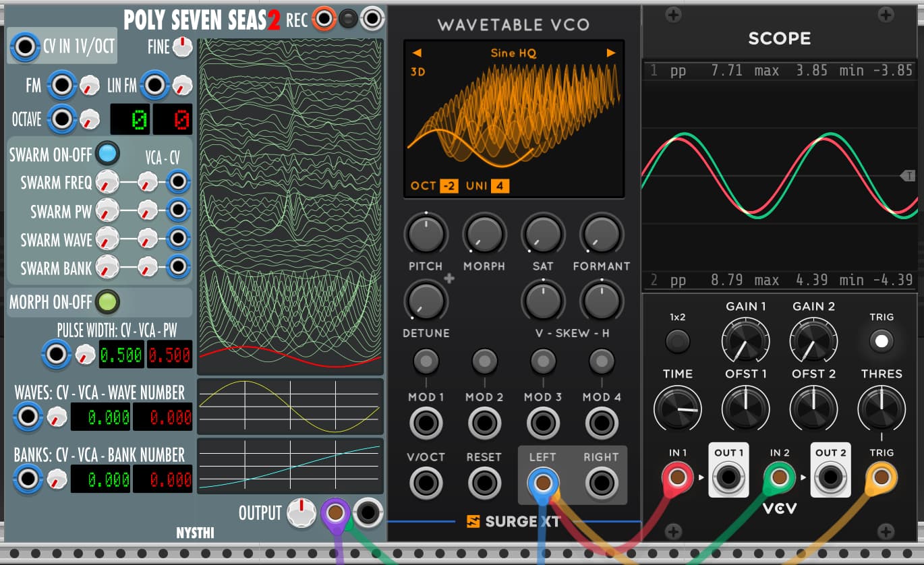Click the green octave digit display
This screenshot has height=565, width=924.
(130, 119)
